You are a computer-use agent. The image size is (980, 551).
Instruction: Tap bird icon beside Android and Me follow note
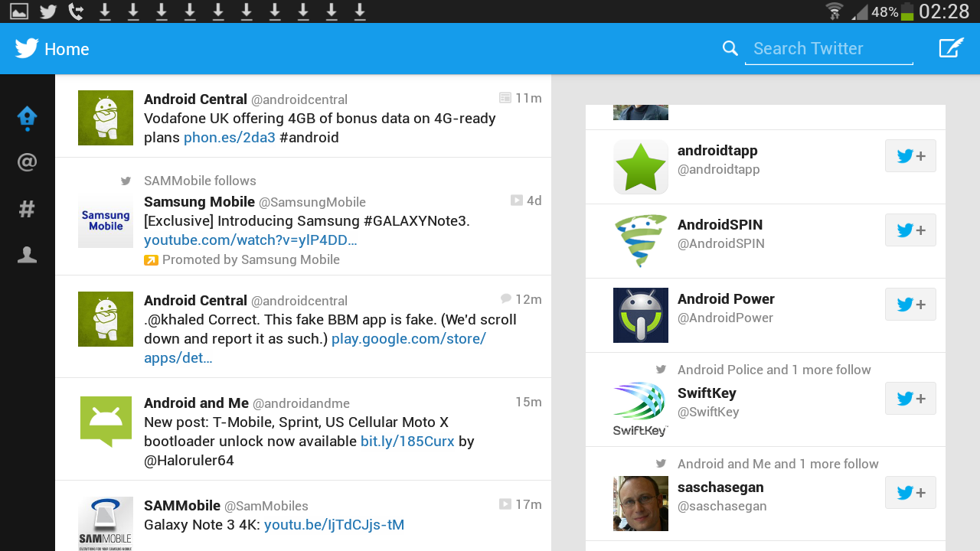coord(661,464)
